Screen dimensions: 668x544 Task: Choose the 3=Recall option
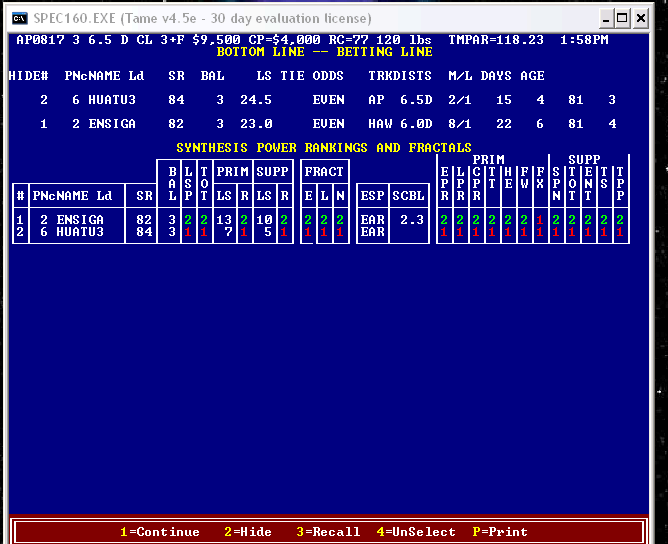[328, 532]
